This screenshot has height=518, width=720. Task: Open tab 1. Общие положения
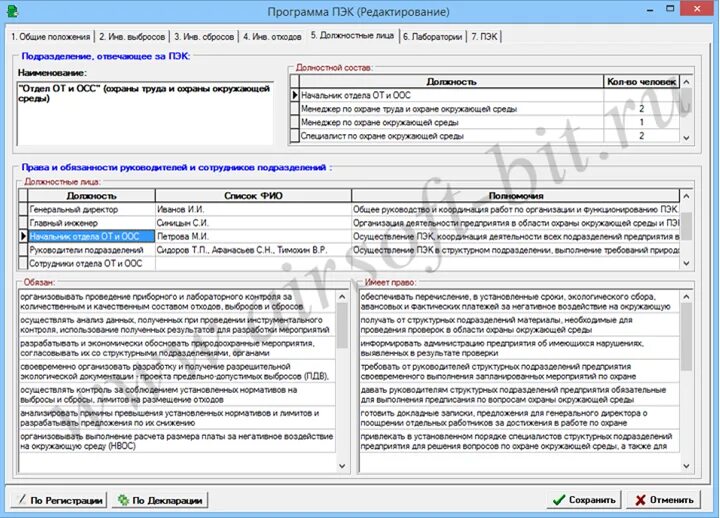click(x=51, y=36)
